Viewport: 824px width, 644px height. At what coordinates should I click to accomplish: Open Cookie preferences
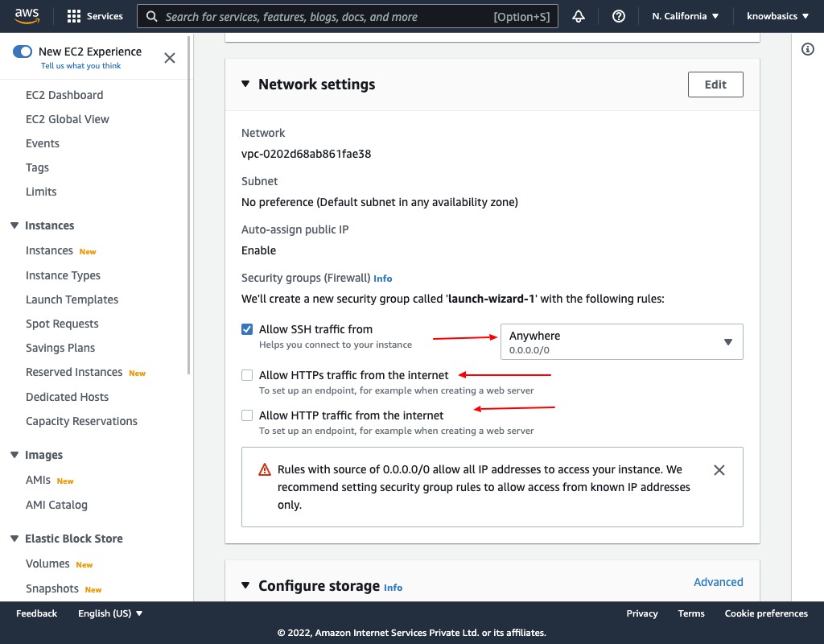pyautogui.click(x=766, y=613)
